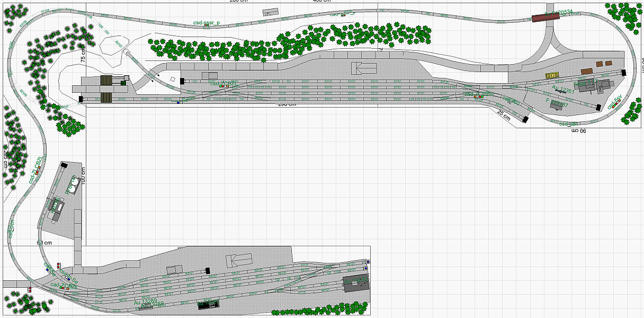Viewport: 644px width, 318px height.
Task: Click the red-brown bridge over the track
Action: coord(545,17)
